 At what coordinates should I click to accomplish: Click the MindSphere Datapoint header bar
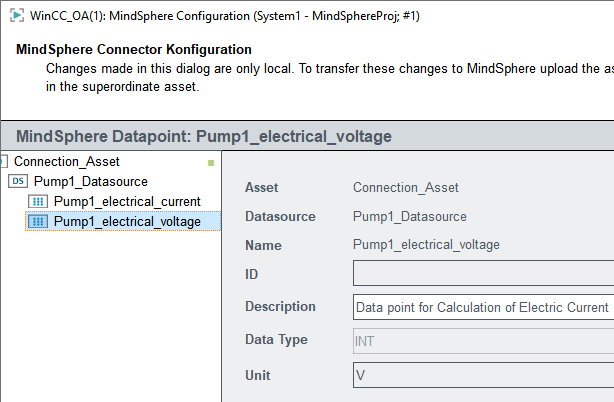click(307, 136)
